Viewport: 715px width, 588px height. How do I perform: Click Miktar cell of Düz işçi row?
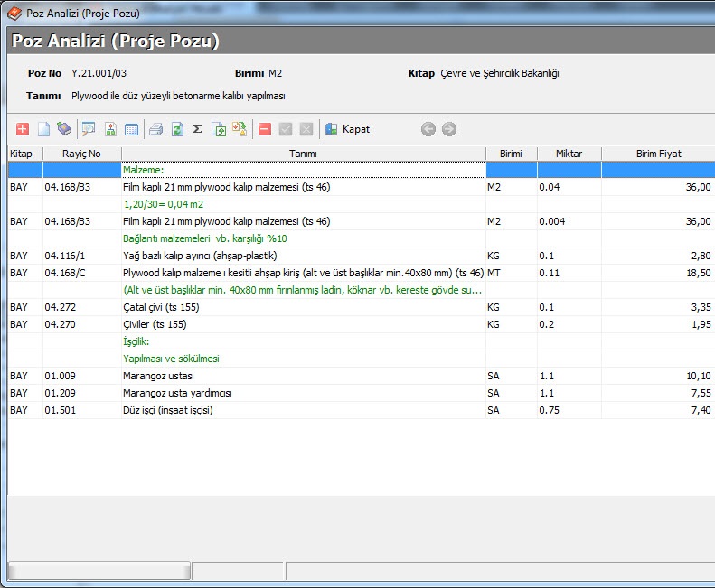[569, 410]
